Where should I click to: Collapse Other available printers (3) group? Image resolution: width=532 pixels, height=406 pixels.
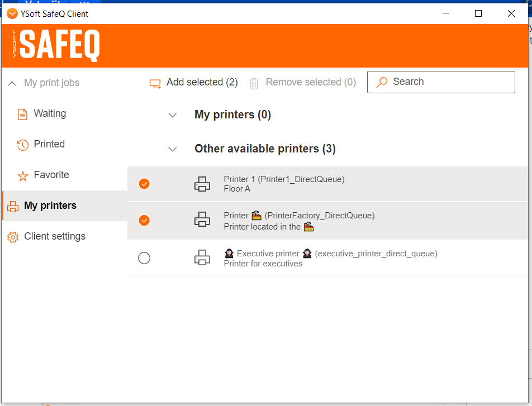pyautogui.click(x=173, y=149)
